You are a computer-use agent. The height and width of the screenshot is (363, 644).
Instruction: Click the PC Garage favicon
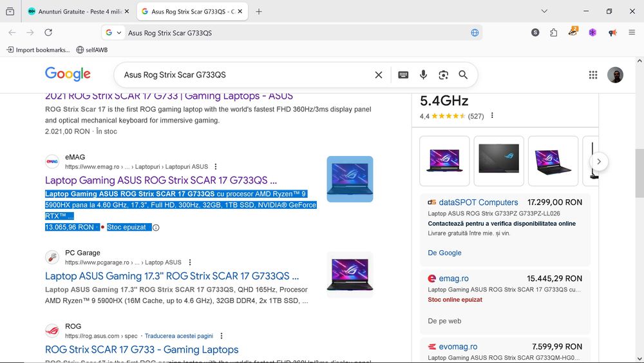click(52, 257)
